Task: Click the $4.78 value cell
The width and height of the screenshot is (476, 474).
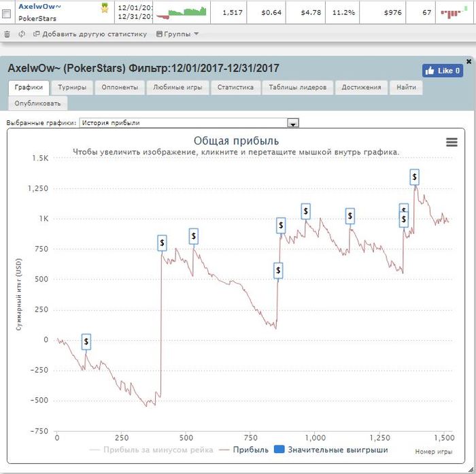Action: [305, 12]
